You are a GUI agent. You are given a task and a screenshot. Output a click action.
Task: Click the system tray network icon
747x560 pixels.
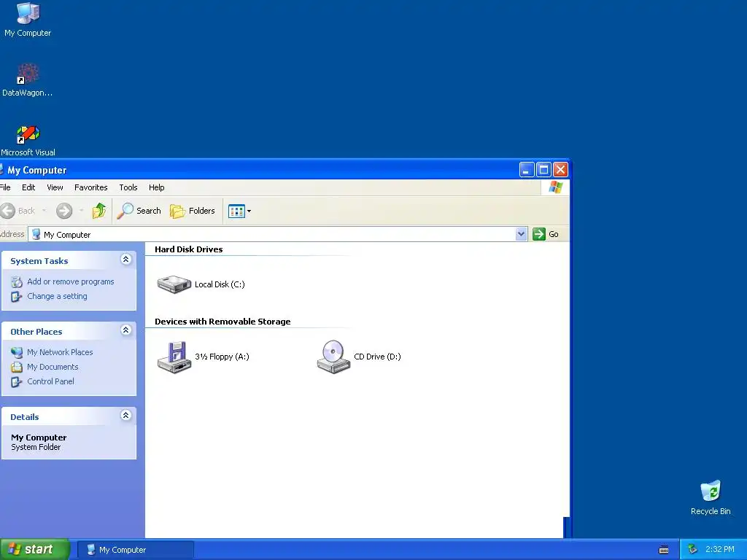coord(692,550)
